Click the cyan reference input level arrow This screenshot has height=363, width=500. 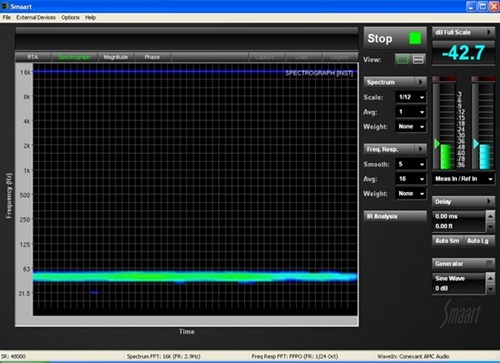tap(476, 144)
